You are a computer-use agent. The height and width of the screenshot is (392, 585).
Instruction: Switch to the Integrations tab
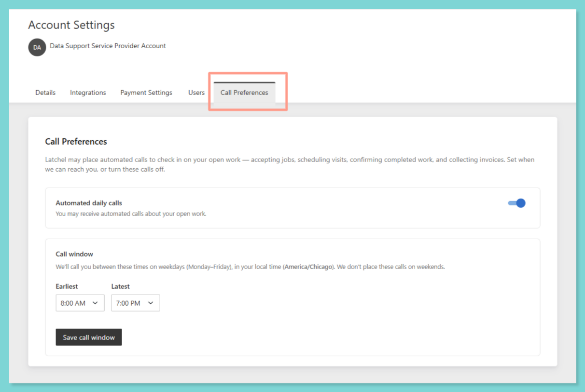pos(88,93)
